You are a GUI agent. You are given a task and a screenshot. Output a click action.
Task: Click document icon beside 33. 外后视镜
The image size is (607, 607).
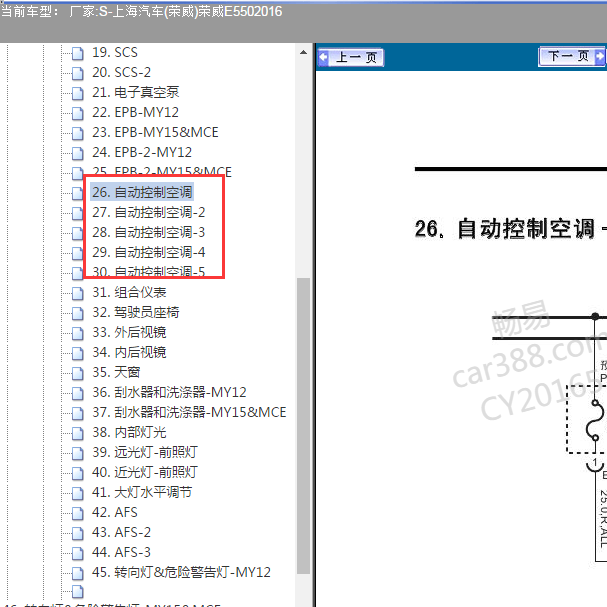click(78, 334)
